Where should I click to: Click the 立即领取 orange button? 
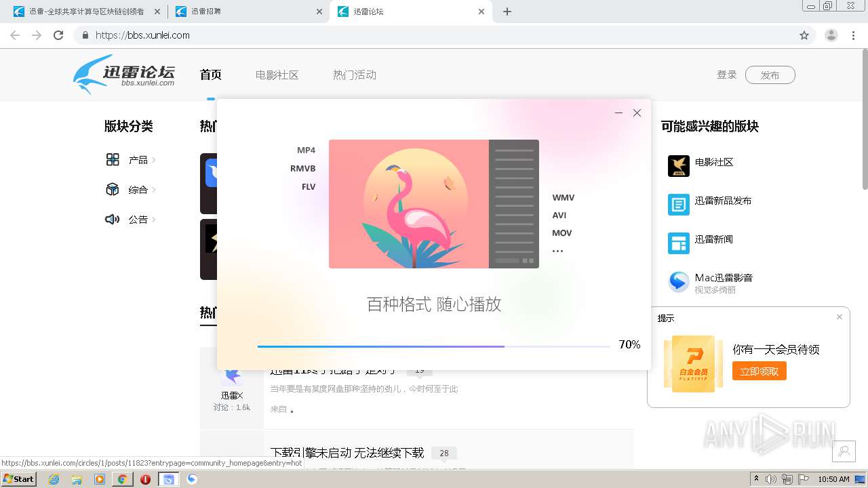coord(759,371)
